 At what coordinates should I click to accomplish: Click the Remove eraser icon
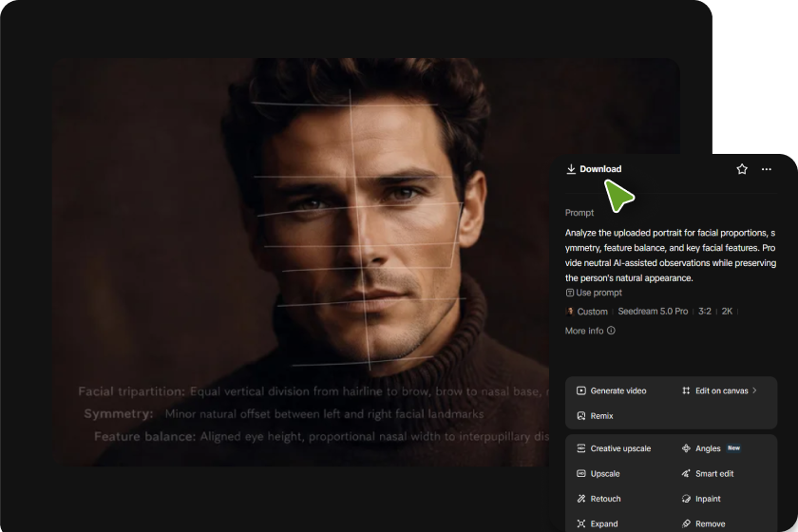coord(686,523)
